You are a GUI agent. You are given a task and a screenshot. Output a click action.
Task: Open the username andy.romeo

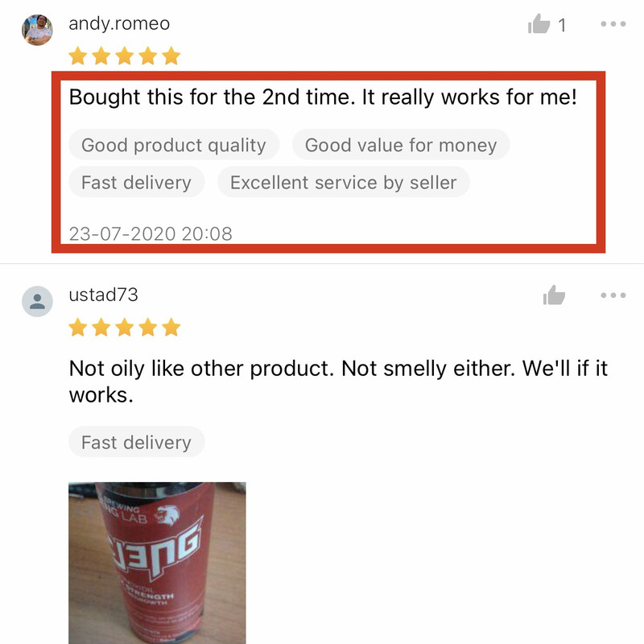click(119, 23)
